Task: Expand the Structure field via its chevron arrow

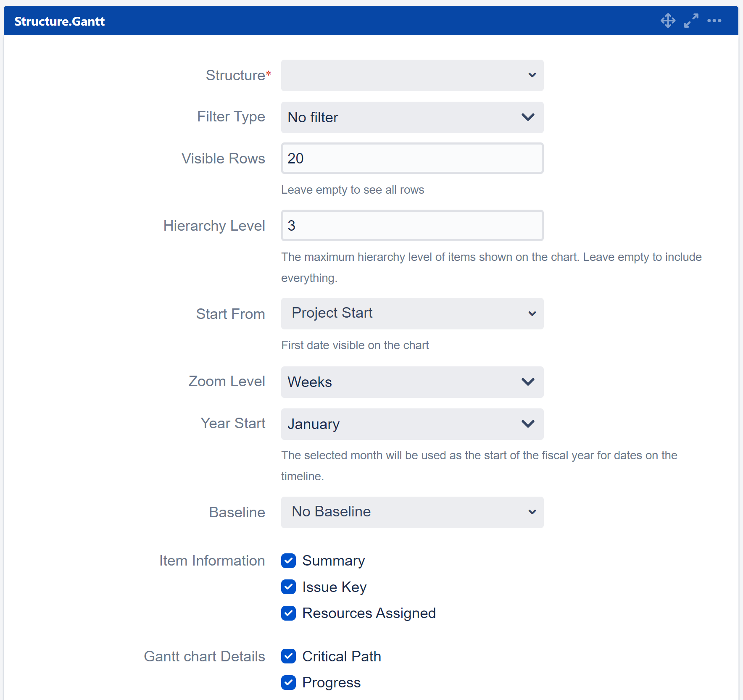Action: (x=532, y=75)
